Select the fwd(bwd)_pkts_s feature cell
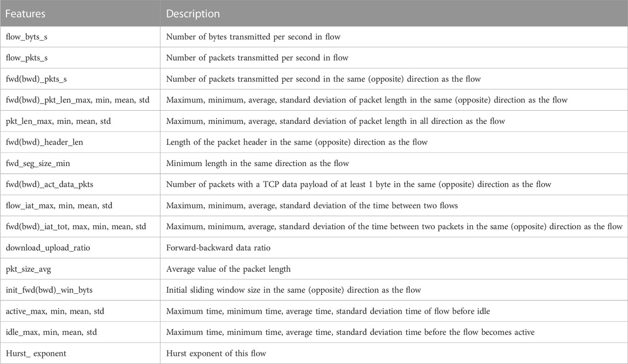This screenshot has height=364, width=628. [x=80, y=79]
